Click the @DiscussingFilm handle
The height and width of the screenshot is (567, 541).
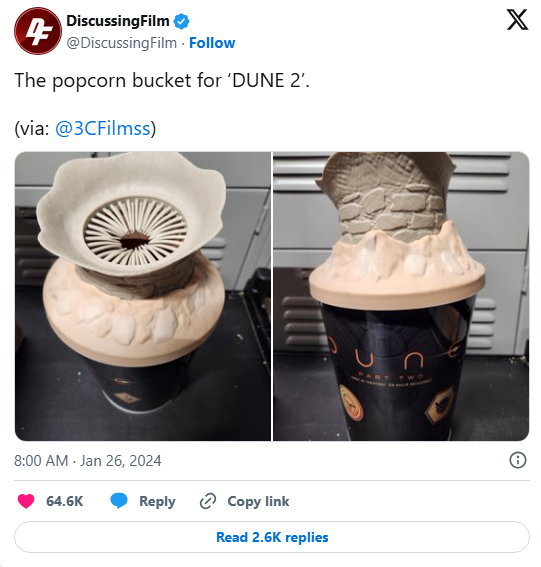coord(122,43)
